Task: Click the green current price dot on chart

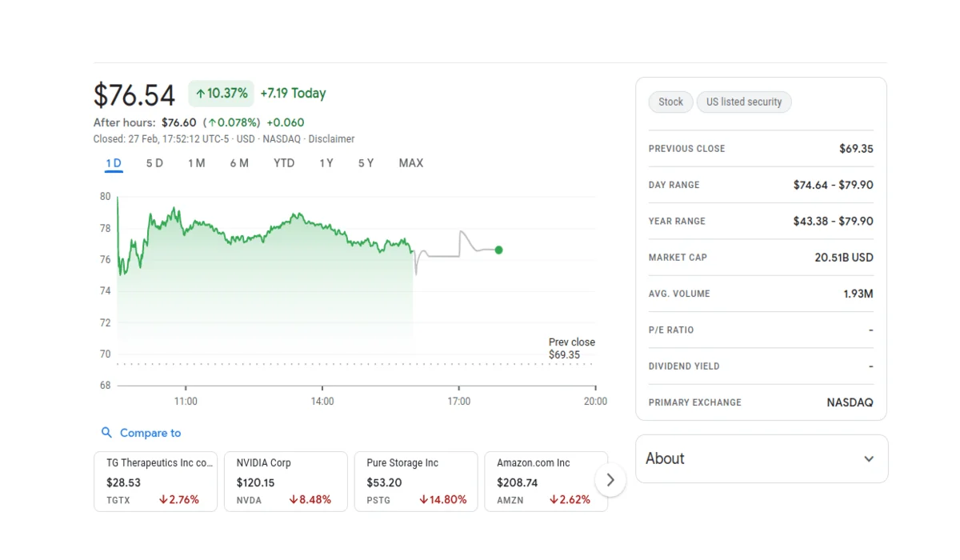Action: [498, 250]
